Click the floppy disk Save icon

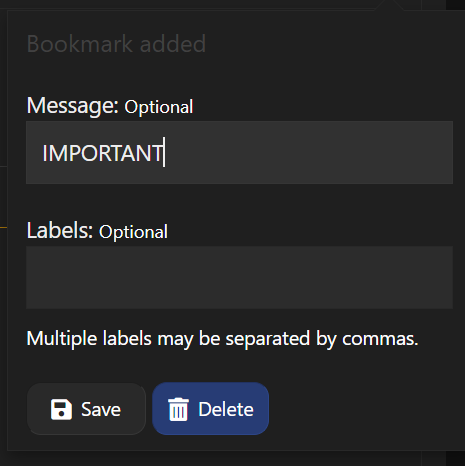pyautogui.click(x=61, y=409)
